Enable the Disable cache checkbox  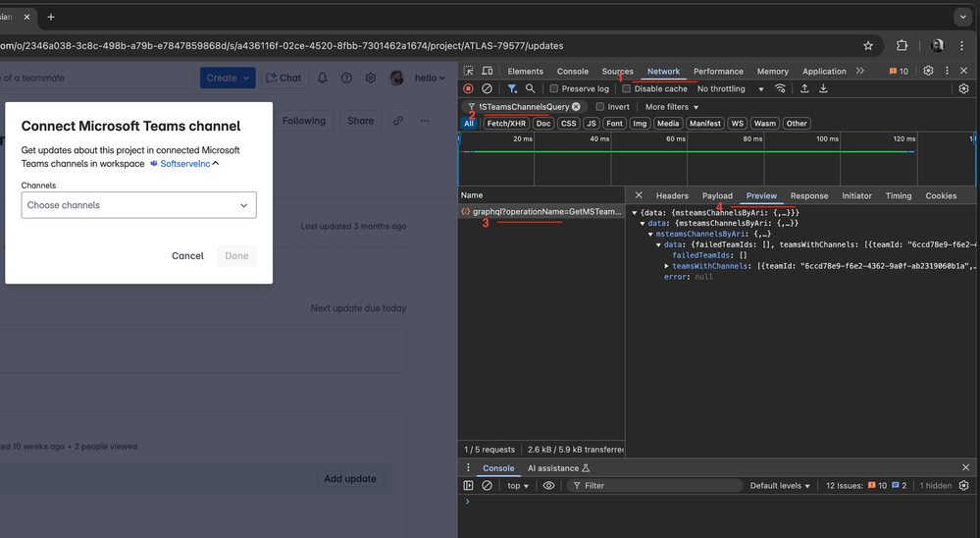(627, 88)
